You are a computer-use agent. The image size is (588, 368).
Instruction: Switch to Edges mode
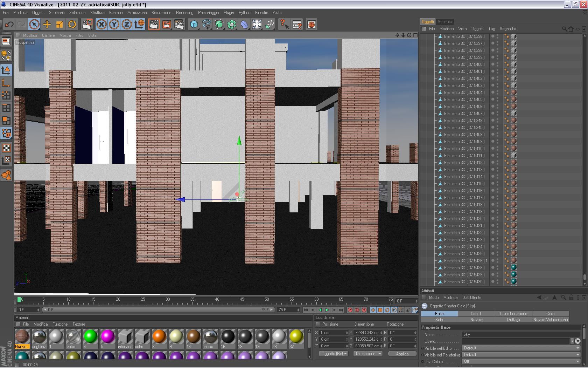[6, 108]
